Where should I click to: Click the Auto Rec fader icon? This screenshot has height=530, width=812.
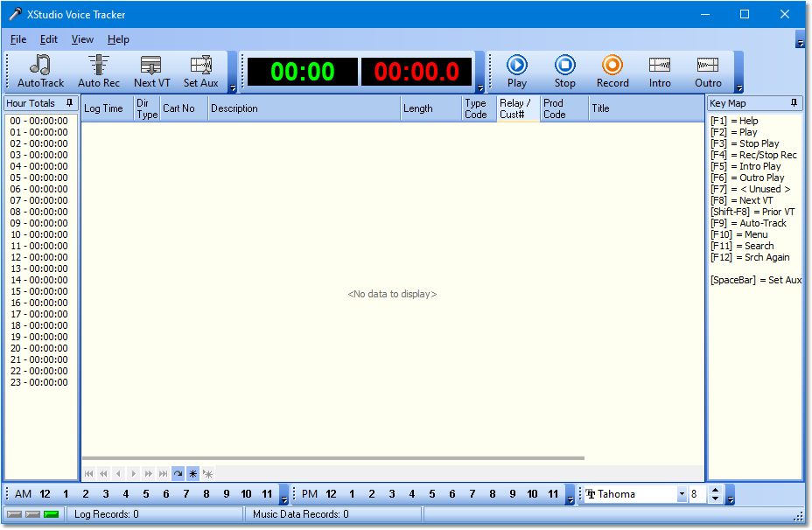[x=98, y=66]
